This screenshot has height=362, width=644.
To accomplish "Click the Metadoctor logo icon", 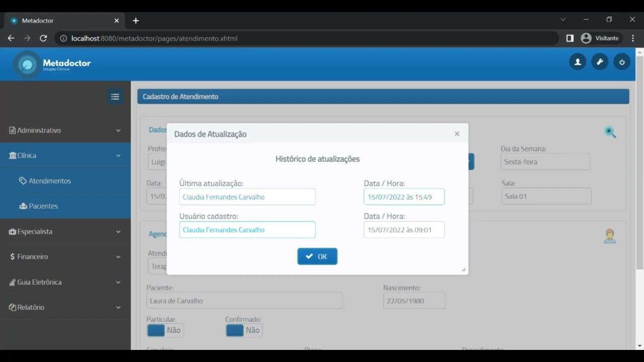I will pos(27,64).
